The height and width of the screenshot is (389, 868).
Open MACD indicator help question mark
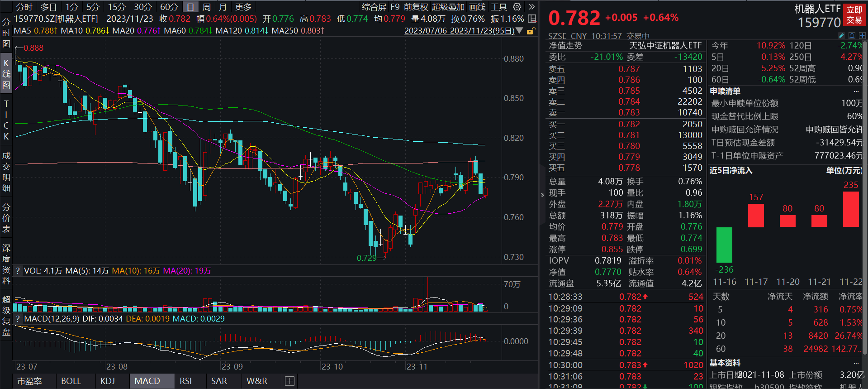(18, 319)
